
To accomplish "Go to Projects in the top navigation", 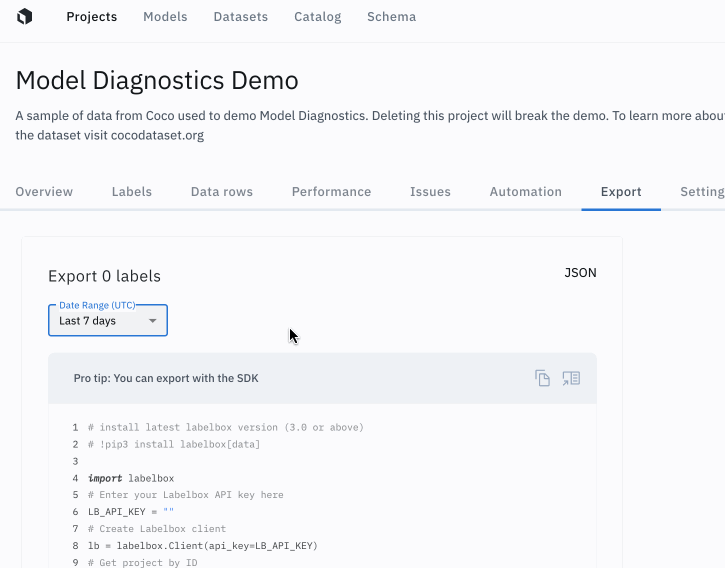I will [x=92, y=17].
